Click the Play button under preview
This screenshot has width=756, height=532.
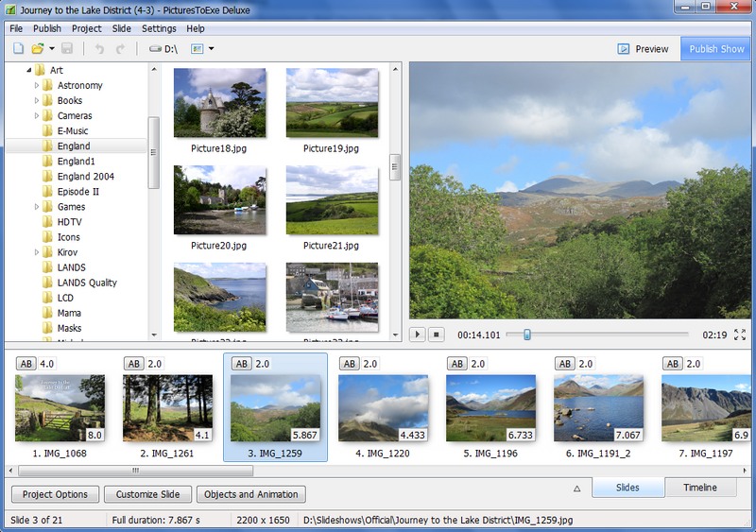(x=418, y=335)
